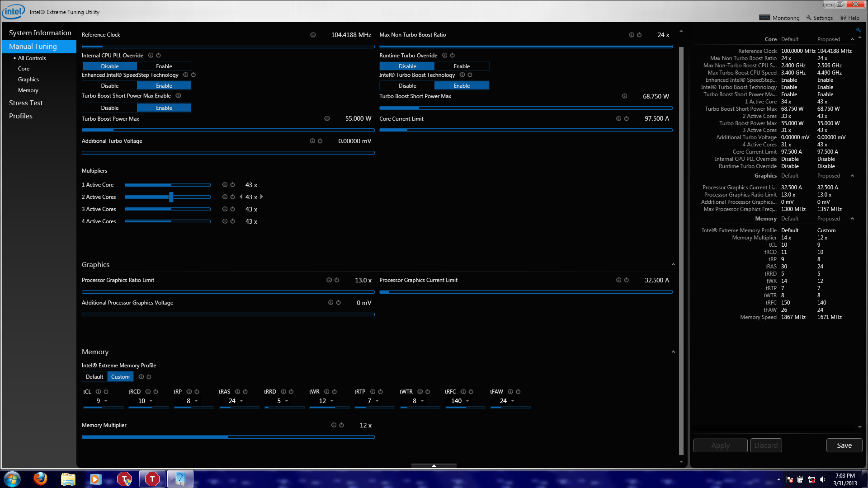This screenshot has height=488, width=868.
Task: Open the tRCD value dropdown
Action: coord(151,401)
